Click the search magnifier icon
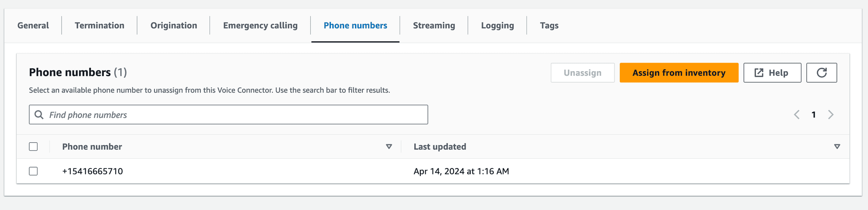 pos(39,114)
